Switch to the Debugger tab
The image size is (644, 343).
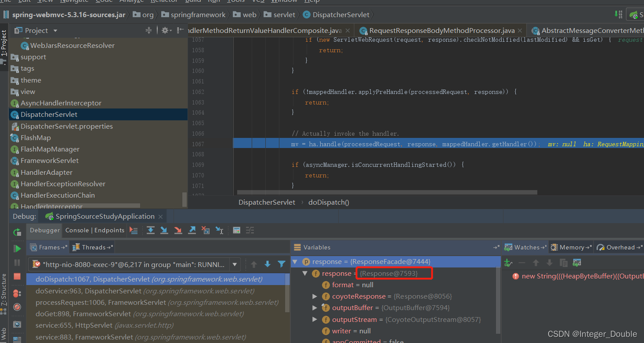tap(45, 230)
